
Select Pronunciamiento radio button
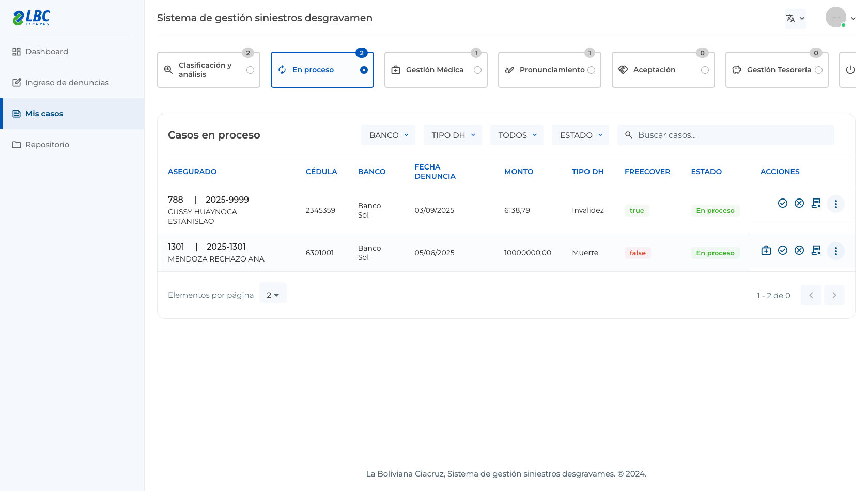click(591, 70)
